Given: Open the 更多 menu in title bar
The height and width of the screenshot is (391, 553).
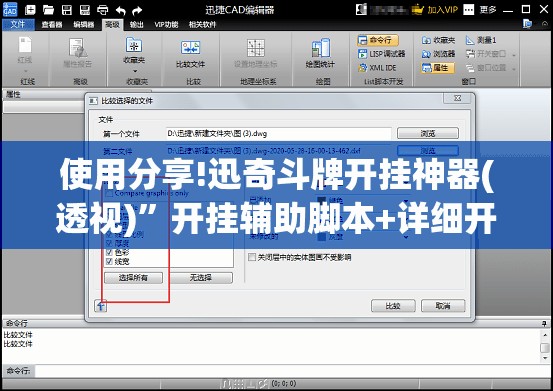Looking at the screenshot, I should 488,10.
